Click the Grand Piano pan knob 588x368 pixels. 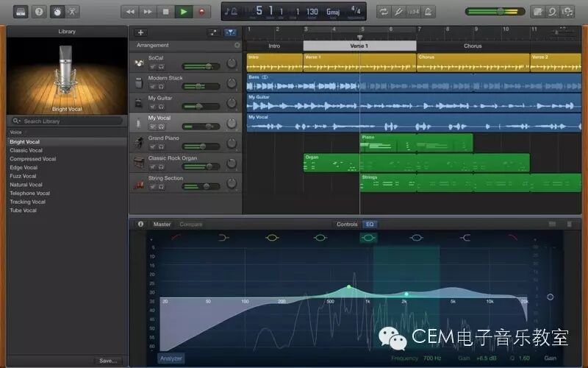[232, 144]
